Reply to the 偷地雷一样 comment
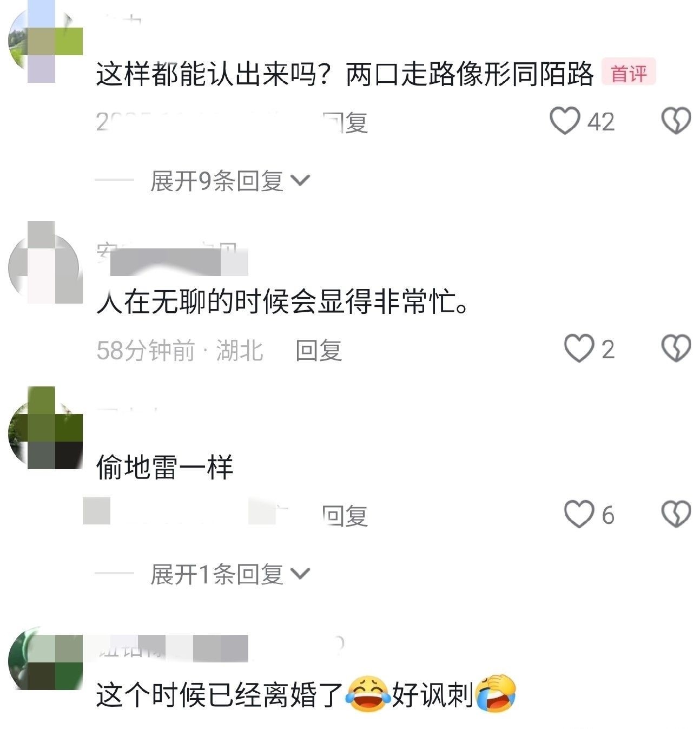 tap(345, 515)
